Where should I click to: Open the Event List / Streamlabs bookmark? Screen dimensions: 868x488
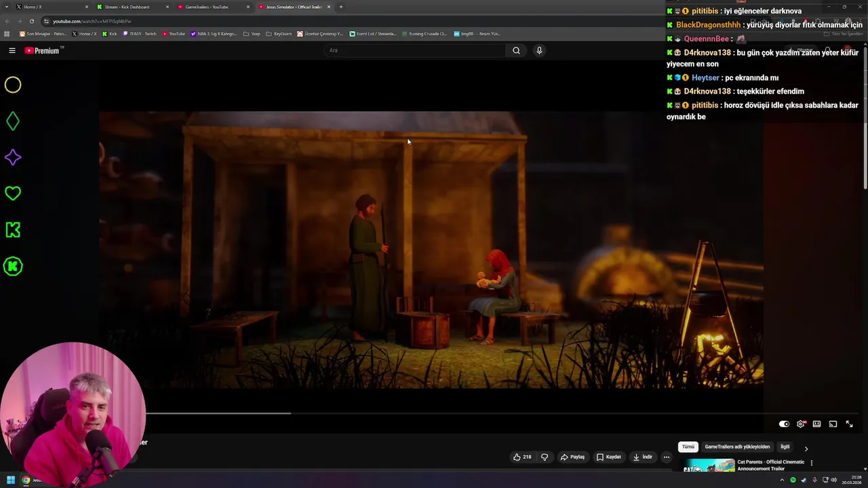click(372, 33)
